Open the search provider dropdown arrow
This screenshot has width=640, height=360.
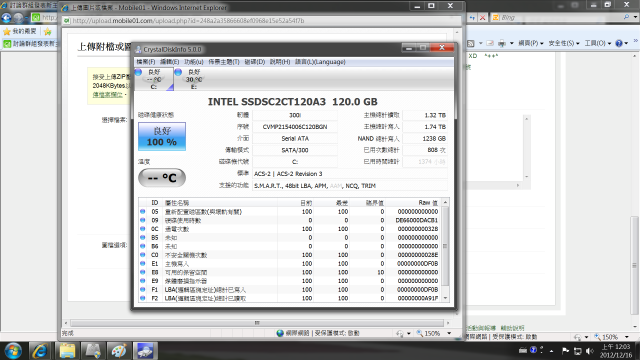point(635,17)
